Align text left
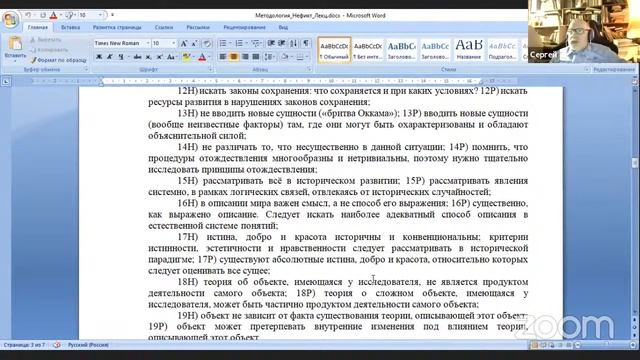Screen dimensions: 640x360 click(223, 57)
